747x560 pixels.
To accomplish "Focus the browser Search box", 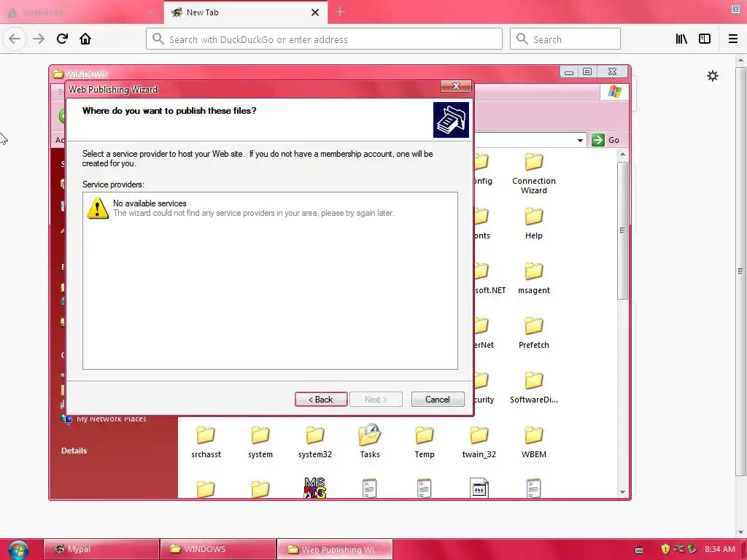I will [x=565, y=39].
